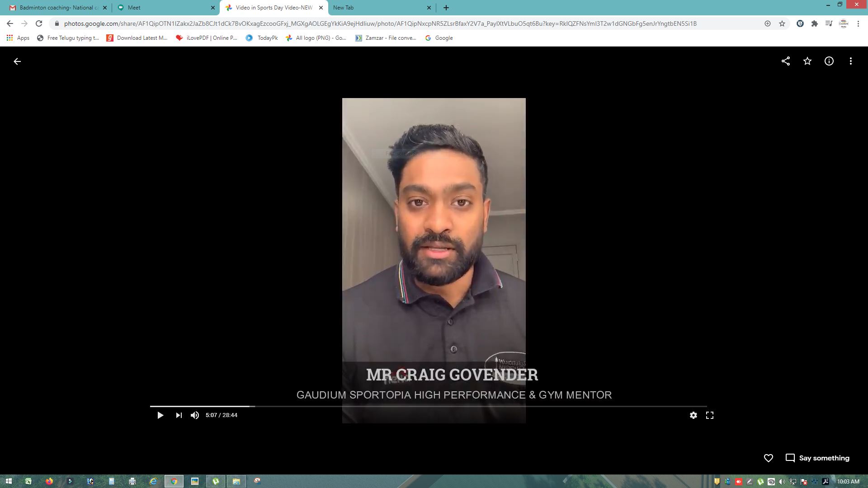Open Download Latest M... bookmark
Viewport: 868px width, 488px height.
click(x=137, y=38)
